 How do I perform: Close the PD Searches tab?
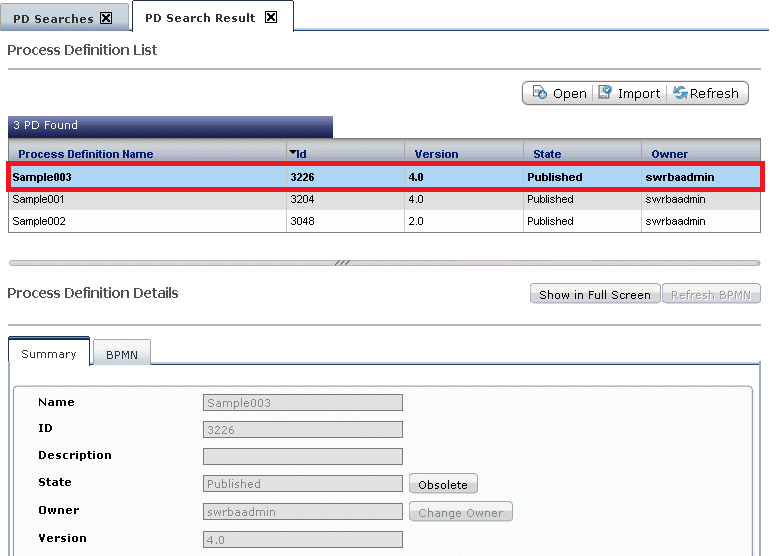[x=106, y=18]
